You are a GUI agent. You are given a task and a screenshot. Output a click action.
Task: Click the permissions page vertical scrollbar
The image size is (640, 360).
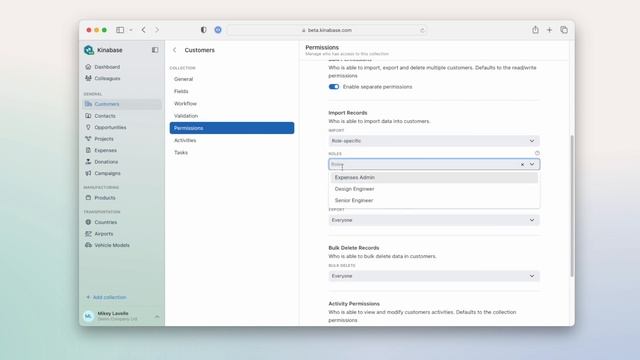tap(571, 206)
